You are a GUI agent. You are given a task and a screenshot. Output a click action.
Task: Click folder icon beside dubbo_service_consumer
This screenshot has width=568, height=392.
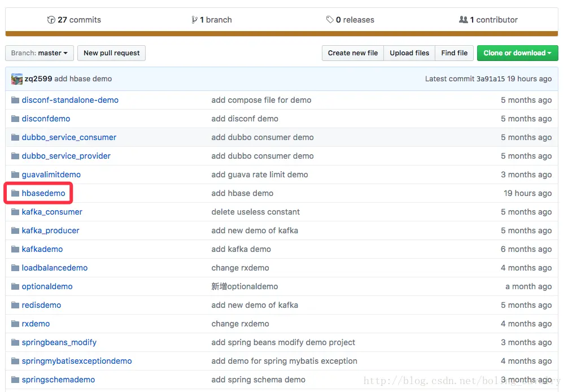click(15, 137)
